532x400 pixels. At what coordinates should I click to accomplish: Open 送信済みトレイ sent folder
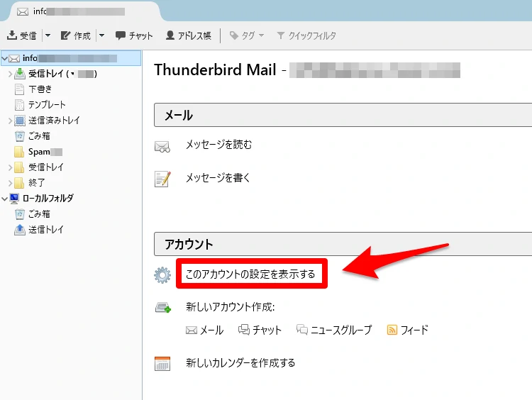click(x=55, y=120)
